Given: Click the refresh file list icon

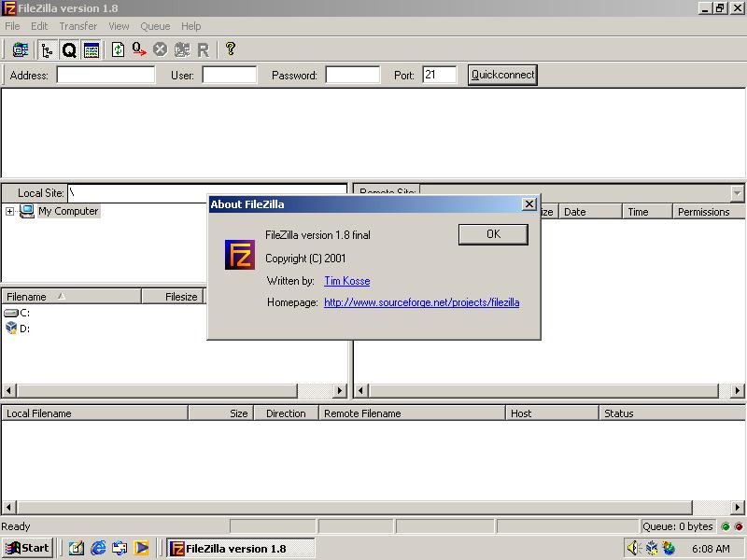Looking at the screenshot, I should tap(118, 49).
